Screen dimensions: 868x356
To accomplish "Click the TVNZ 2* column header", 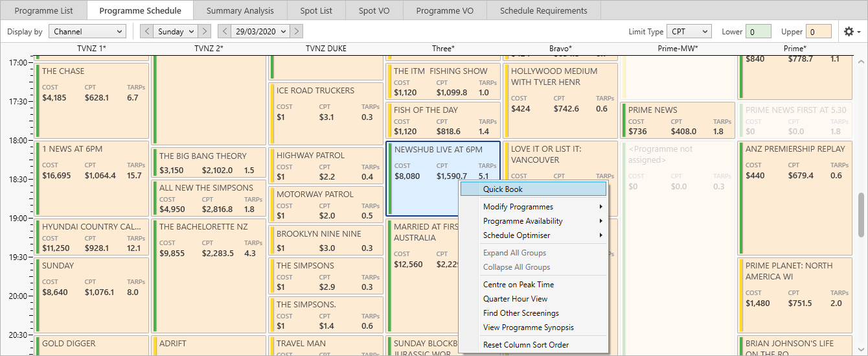I will point(209,49).
